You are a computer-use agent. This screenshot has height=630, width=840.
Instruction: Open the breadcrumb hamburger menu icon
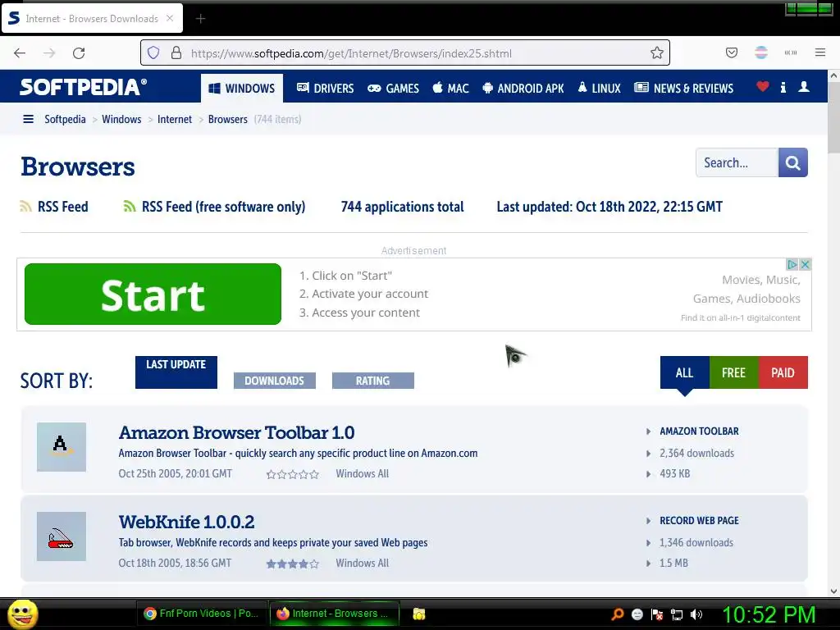tap(29, 119)
